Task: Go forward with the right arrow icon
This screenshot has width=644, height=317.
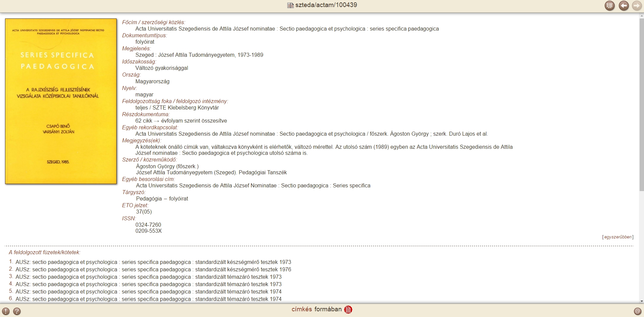Action: (x=637, y=6)
